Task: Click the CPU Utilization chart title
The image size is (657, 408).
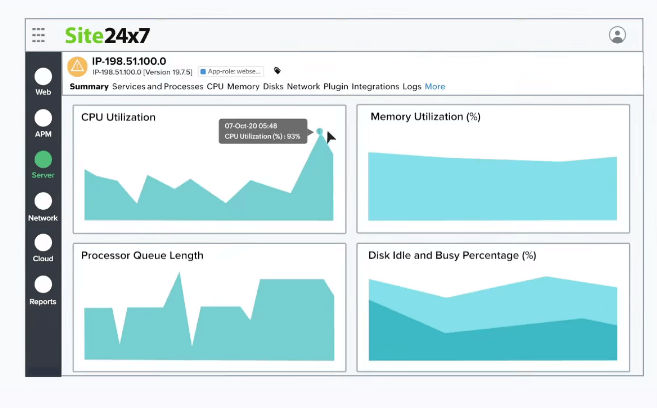Action: pyautogui.click(x=118, y=117)
